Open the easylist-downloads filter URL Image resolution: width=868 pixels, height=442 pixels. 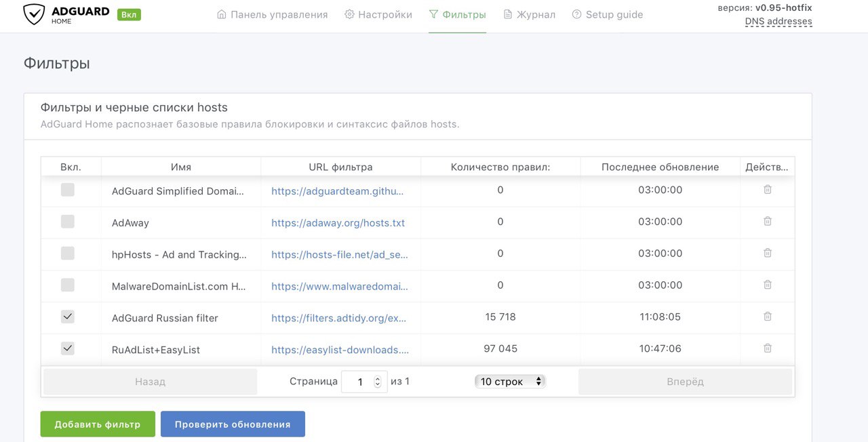(340, 350)
